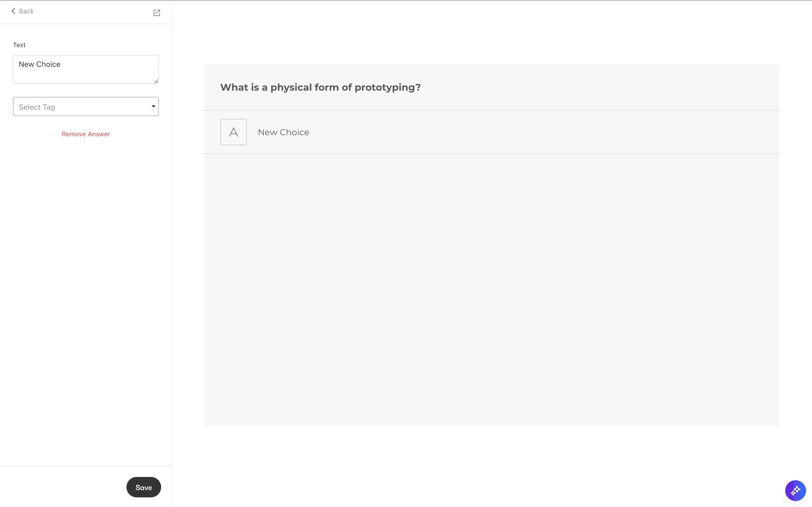This screenshot has height=507, width=812.
Task: Choose answer row A in preview
Action: (x=492, y=132)
